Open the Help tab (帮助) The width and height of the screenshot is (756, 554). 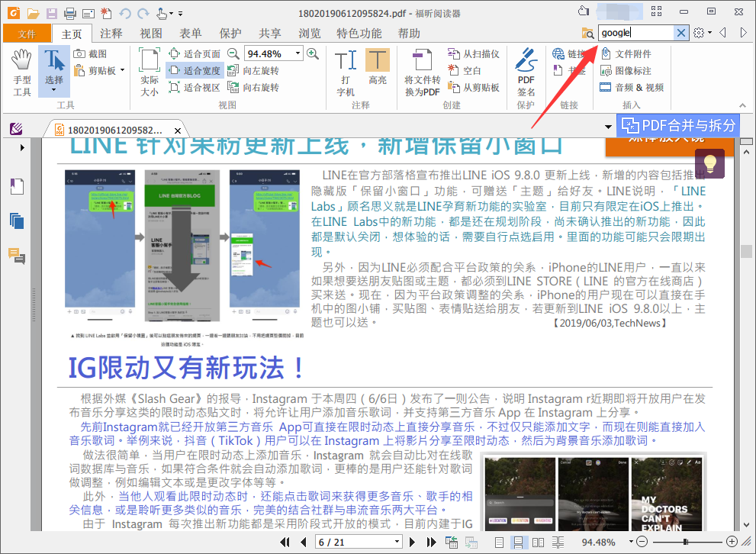tap(409, 34)
